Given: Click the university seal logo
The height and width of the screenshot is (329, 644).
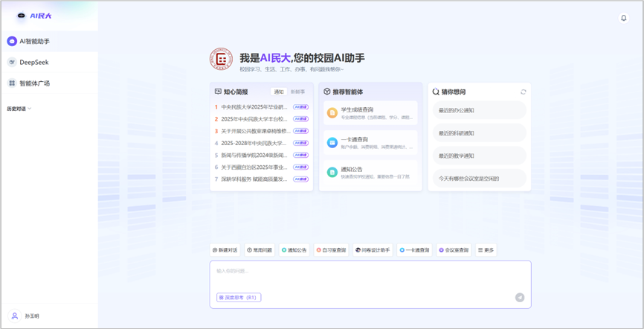Looking at the screenshot, I should coord(221,60).
